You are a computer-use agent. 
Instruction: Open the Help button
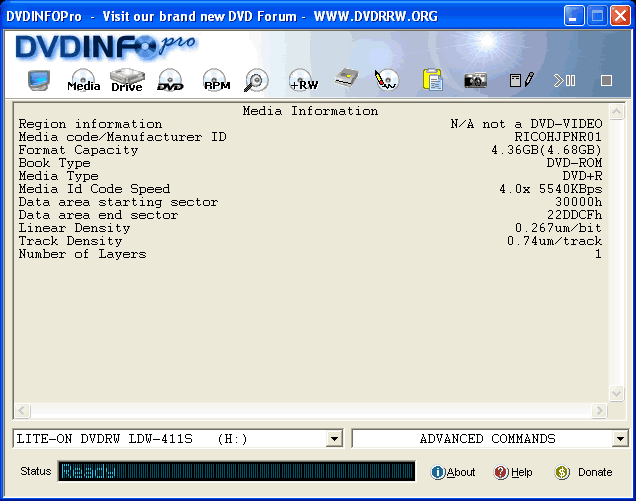click(x=514, y=472)
